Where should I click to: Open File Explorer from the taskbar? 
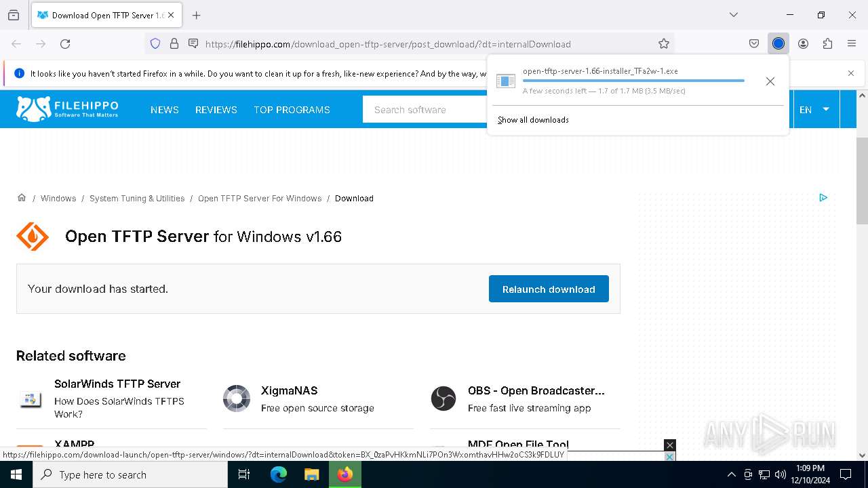311,474
